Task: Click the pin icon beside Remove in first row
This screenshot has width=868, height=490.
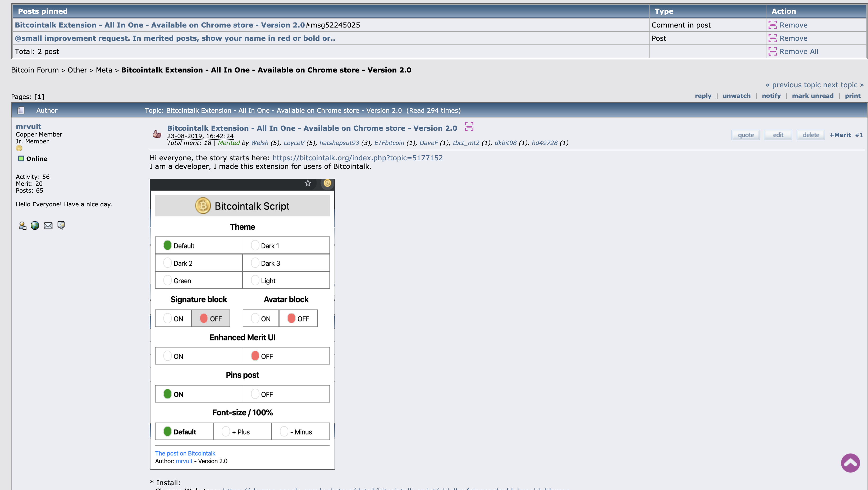Action: point(773,25)
